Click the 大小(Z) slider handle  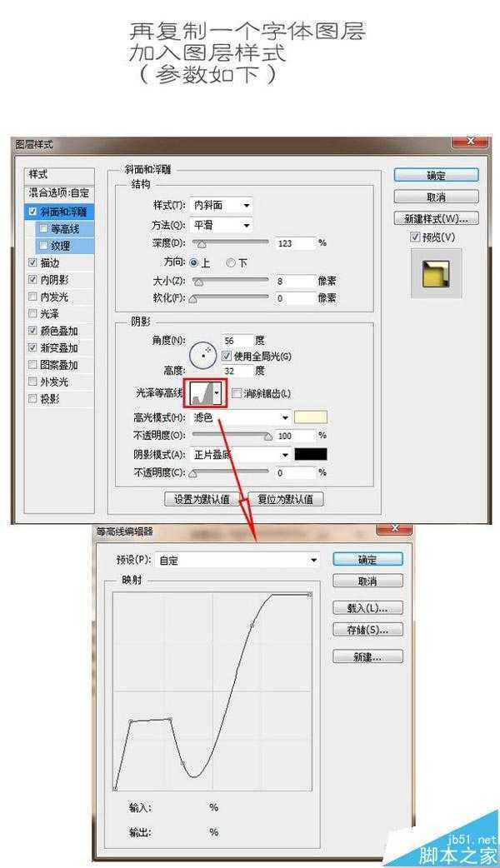(199, 282)
